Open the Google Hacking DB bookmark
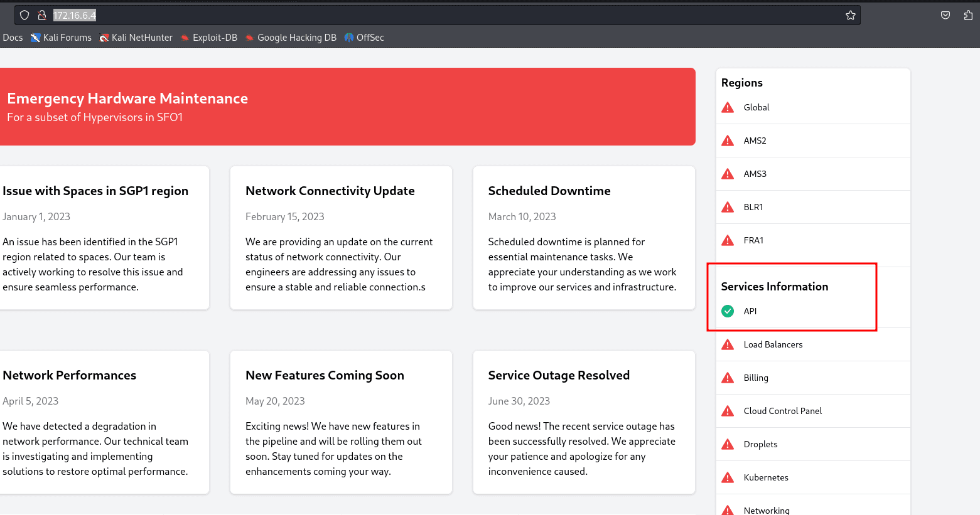Image resolution: width=980 pixels, height=515 pixels. click(x=291, y=38)
